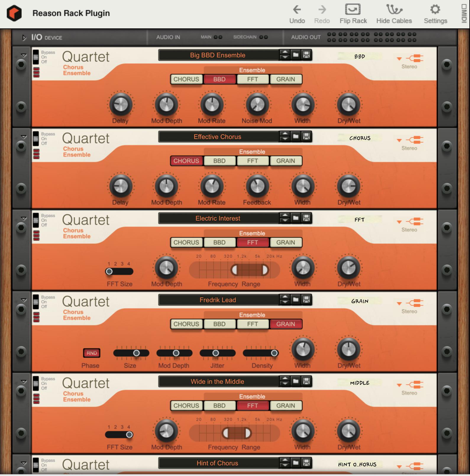Select FFT mode on Big BBD Ensemble device
The width and height of the screenshot is (470, 476).
coord(253,79)
